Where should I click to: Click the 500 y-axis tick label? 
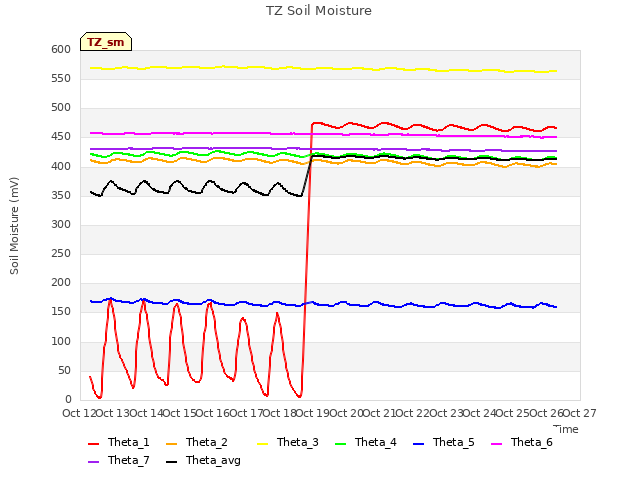[x=61, y=108]
